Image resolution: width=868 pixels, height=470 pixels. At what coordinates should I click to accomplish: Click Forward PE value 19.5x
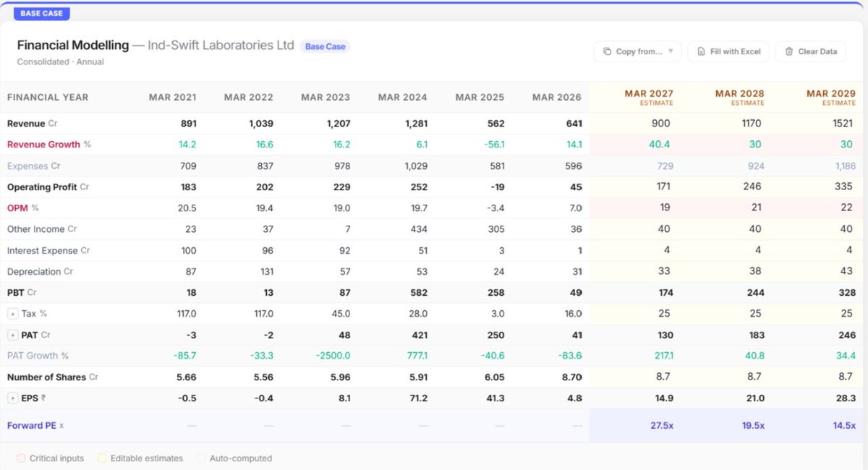pyautogui.click(x=752, y=425)
